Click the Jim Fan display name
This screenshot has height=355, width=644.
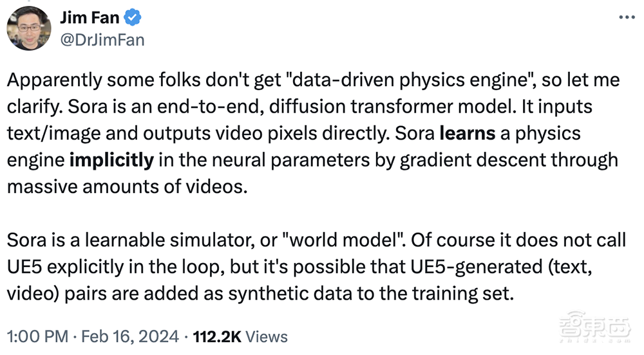tap(89, 18)
